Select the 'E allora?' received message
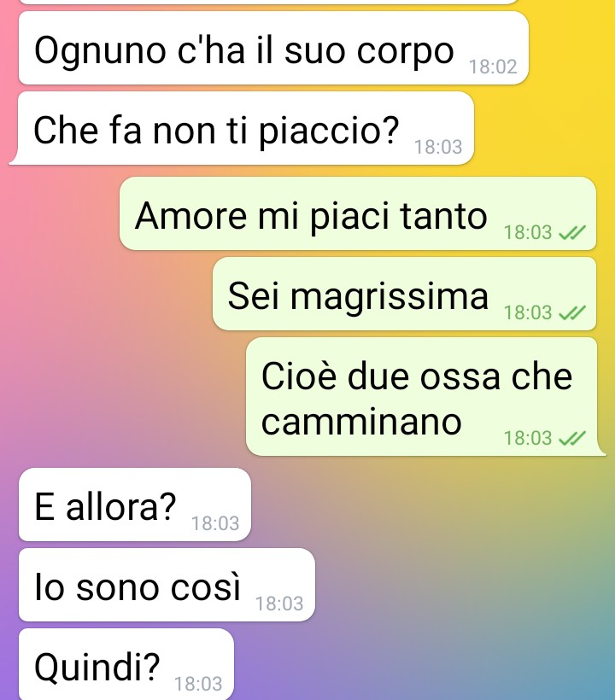The image size is (615, 700). (135, 505)
